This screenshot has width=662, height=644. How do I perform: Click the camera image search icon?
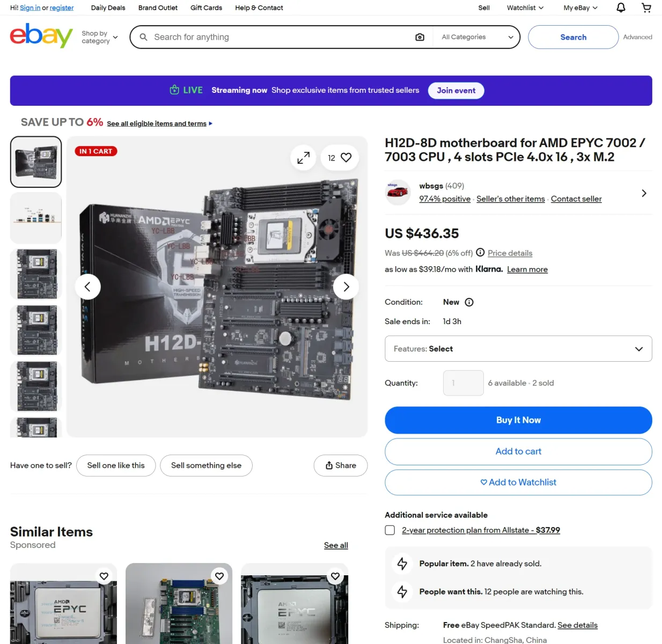[420, 37]
